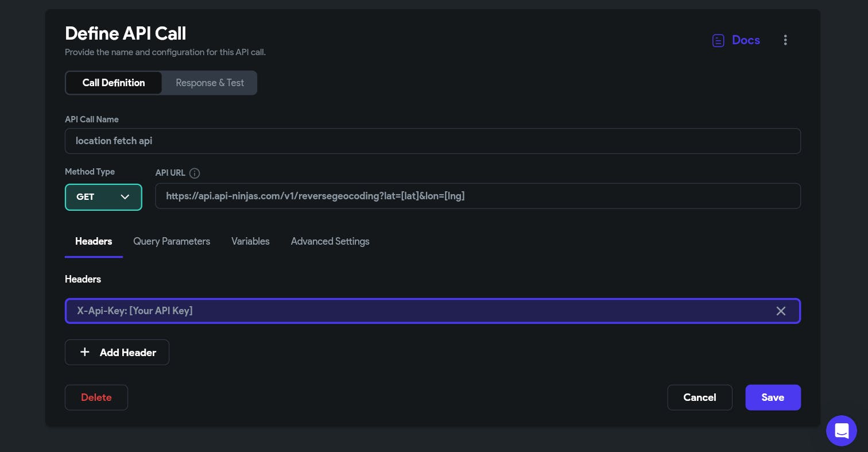
Task: Click the Save button
Action: [773, 397]
